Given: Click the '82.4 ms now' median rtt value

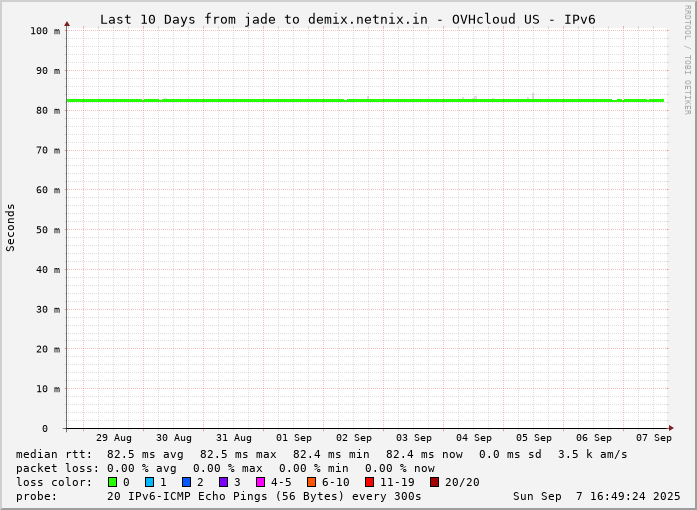Looking at the screenshot, I should [x=424, y=454].
